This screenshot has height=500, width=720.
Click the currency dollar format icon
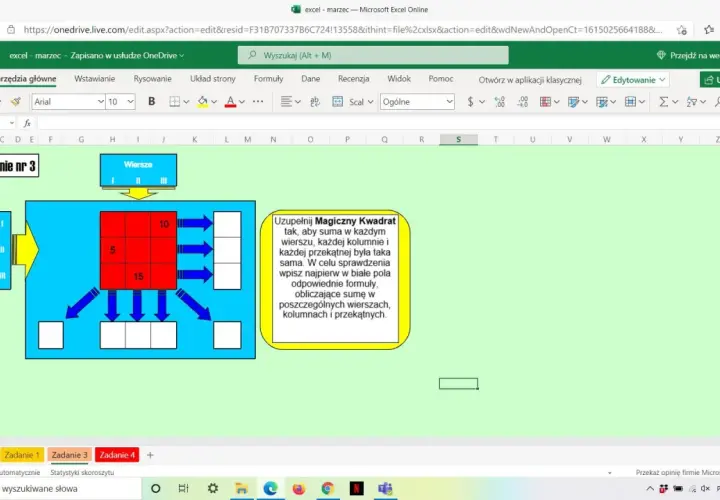point(470,101)
